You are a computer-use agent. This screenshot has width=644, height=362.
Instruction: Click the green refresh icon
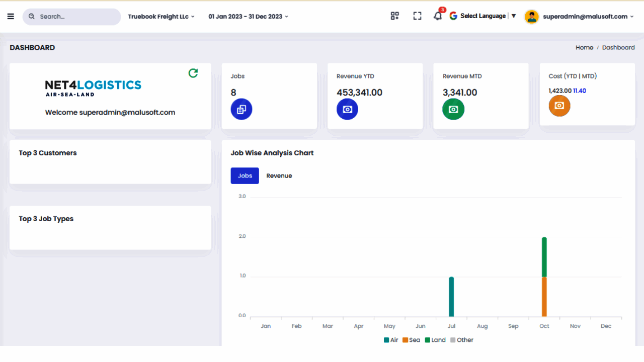pyautogui.click(x=193, y=73)
